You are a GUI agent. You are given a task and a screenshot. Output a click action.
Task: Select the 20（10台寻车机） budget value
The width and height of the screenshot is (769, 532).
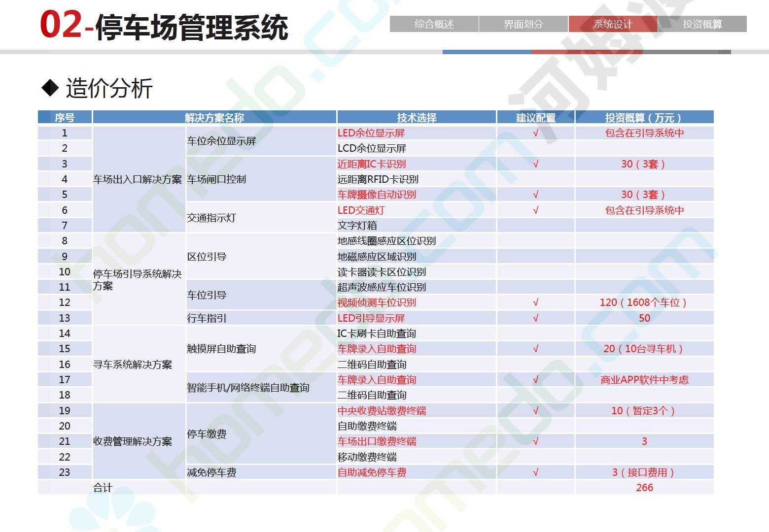pos(644,349)
